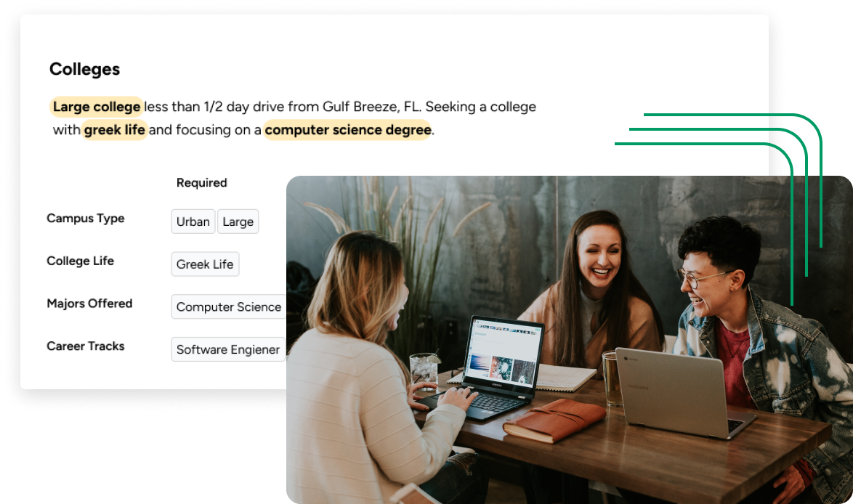Image resolution: width=853 pixels, height=504 pixels.
Task: Click the Computer Science major tag
Action: [228, 306]
